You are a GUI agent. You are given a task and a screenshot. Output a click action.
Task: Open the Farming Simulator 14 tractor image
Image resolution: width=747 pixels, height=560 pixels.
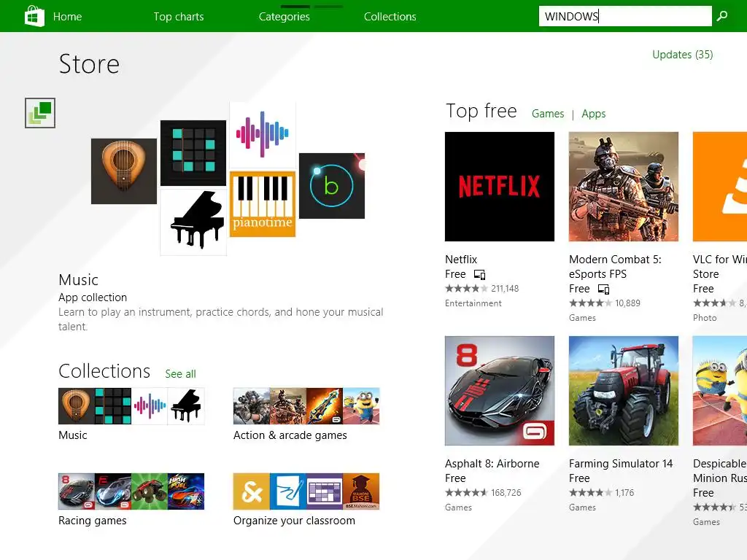(624, 391)
